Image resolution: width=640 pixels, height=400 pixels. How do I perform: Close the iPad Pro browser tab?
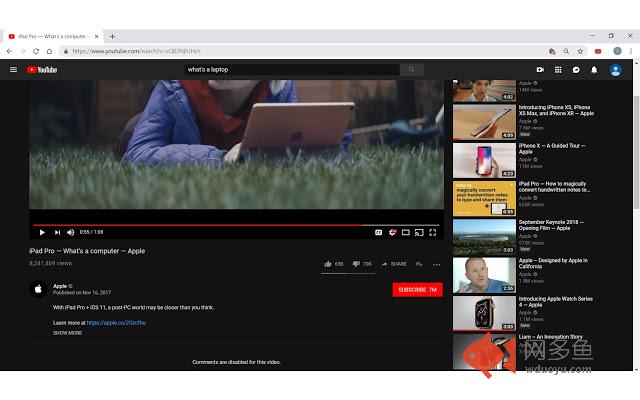point(96,36)
